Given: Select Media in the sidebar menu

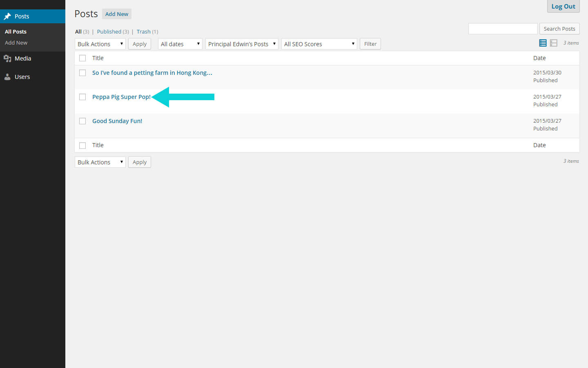Looking at the screenshot, I should 23,58.
